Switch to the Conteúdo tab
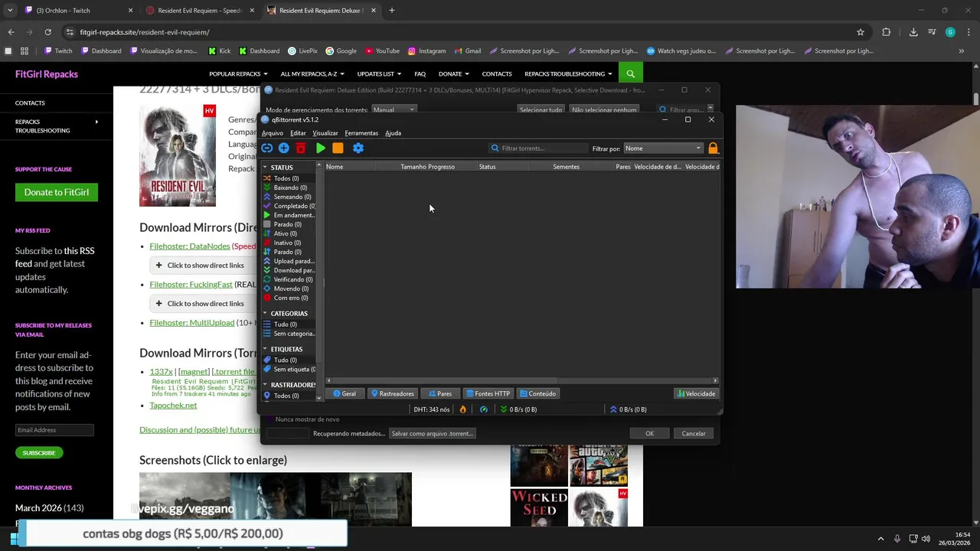Viewport: 980px width, 551px height. click(537, 393)
